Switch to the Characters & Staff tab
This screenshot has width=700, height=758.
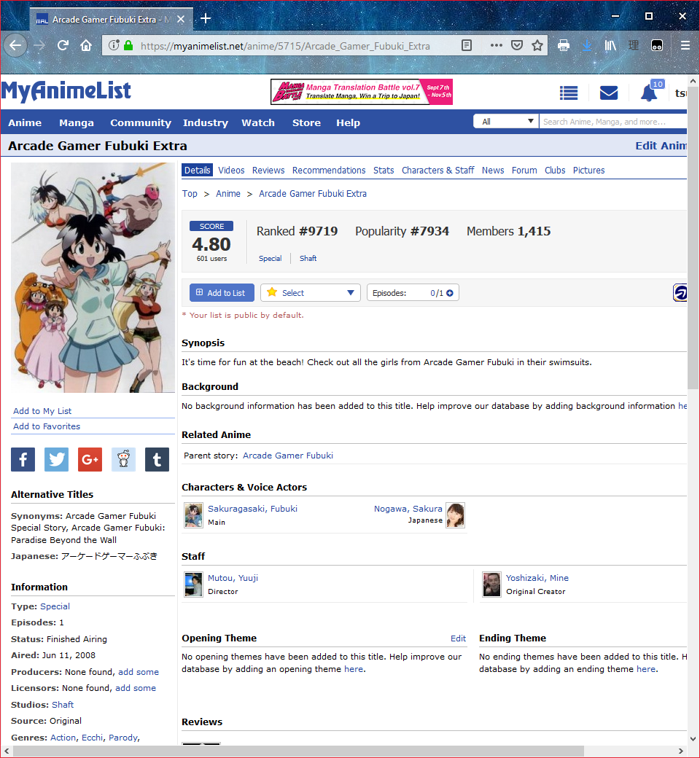click(x=437, y=170)
